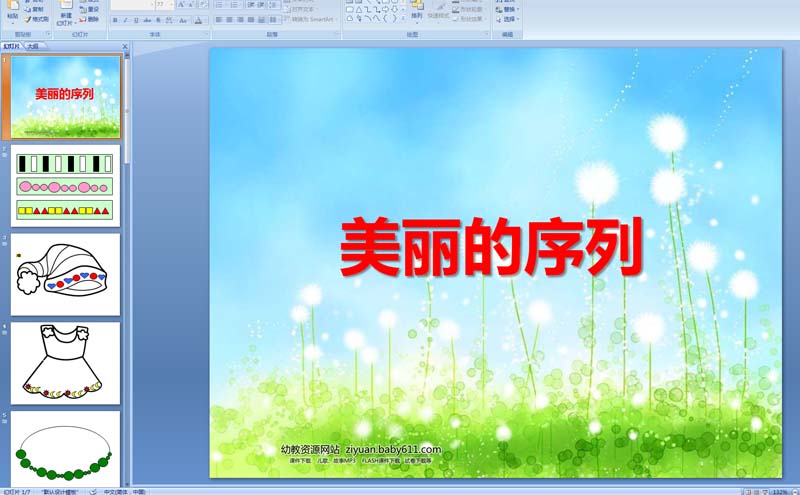Switch to the Slides (幻灯片) pane tab
Screen dimensions: 800x495
pos(12,46)
